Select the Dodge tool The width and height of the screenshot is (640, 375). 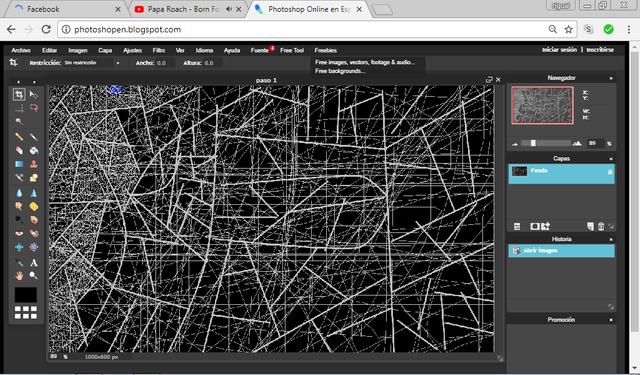tap(19, 220)
